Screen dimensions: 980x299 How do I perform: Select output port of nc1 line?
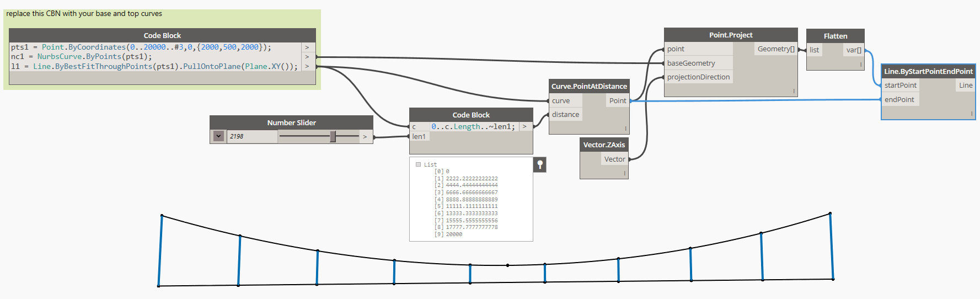click(307, 57)
